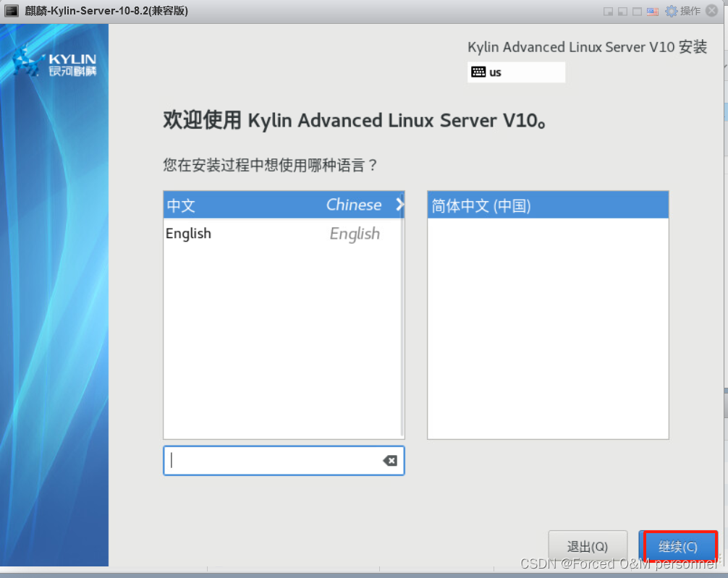728x578 pixels.
Task: Clear the language search field
Action: (389, 461)
